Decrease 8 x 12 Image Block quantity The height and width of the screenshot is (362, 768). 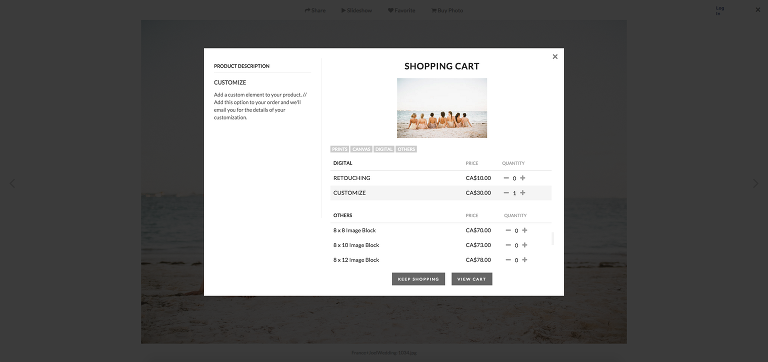click(x=508, y=260)
